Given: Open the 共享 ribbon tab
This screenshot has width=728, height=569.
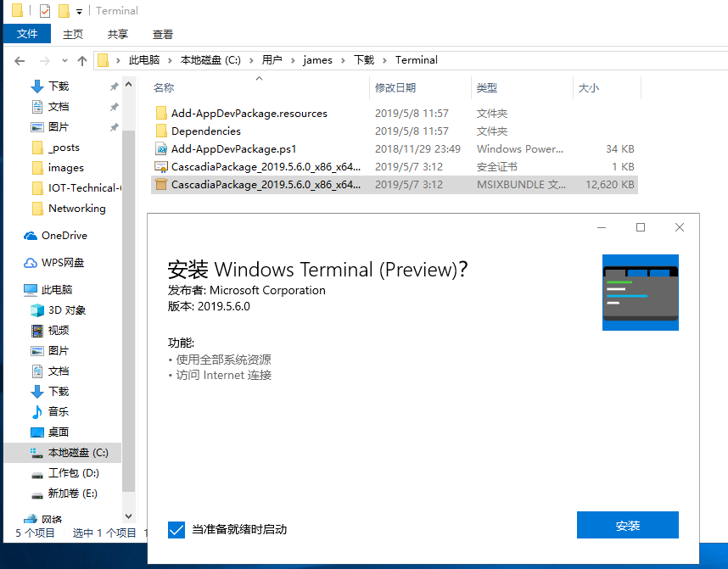Looking at the screenshot, I should (117, 35).
